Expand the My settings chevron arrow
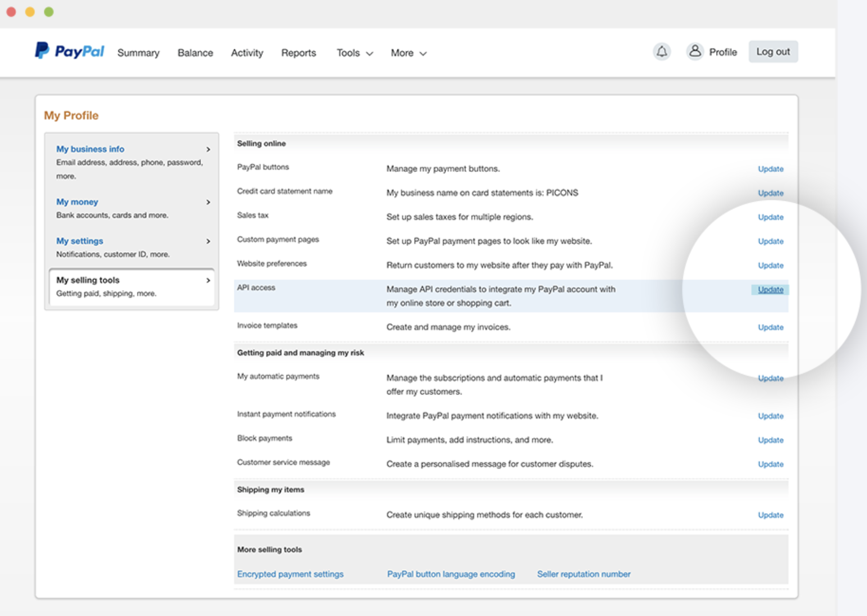 coord(208,241)
